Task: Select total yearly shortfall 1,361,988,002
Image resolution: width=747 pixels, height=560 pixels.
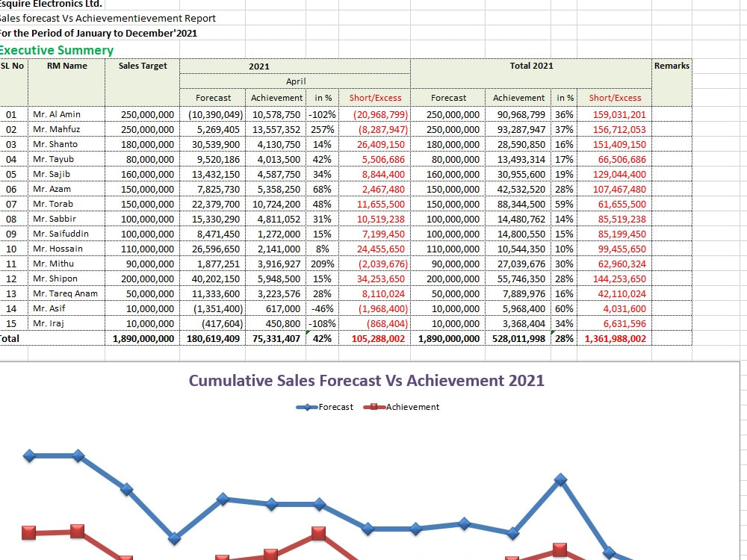Action: point(615,338)
